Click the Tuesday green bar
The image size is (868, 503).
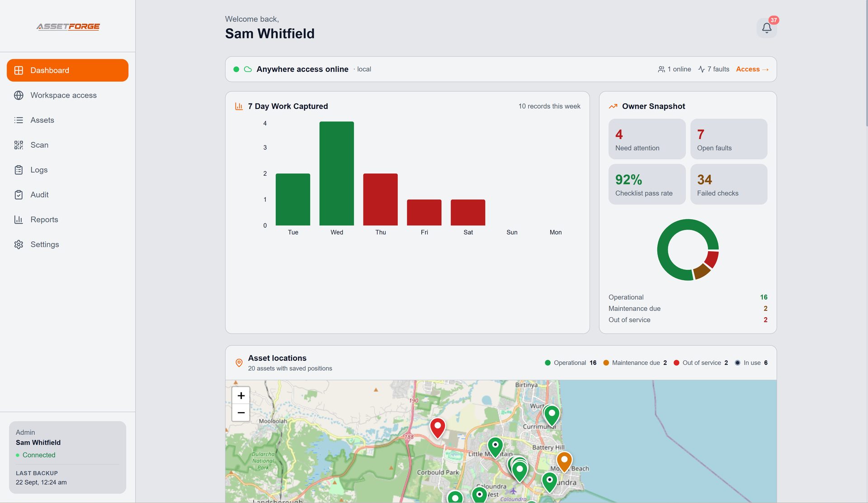pos(293,199)
